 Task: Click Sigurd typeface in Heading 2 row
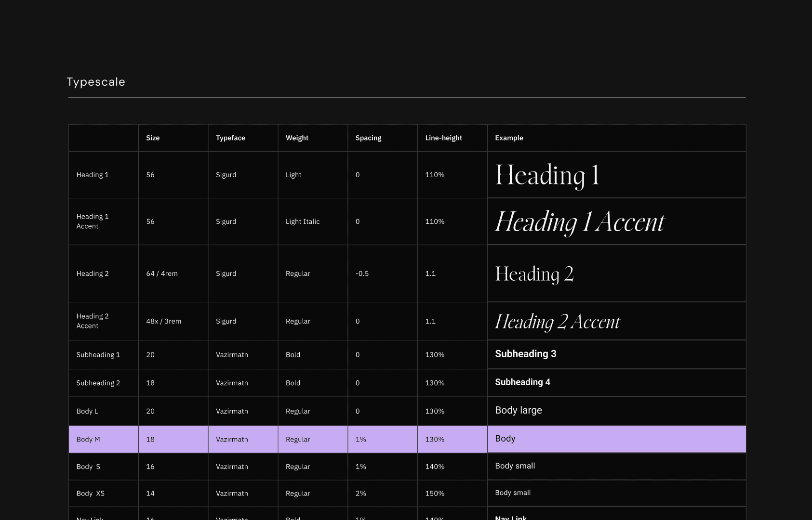(226, 273)
